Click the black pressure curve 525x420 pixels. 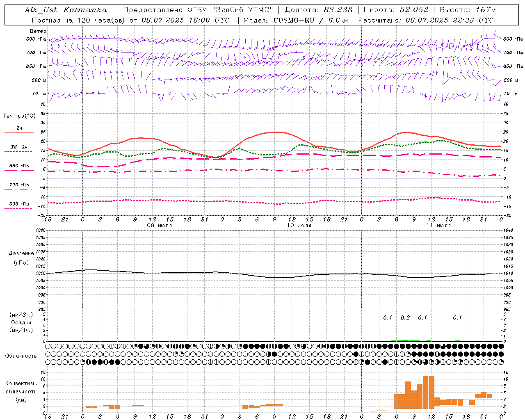pos(275,274)
